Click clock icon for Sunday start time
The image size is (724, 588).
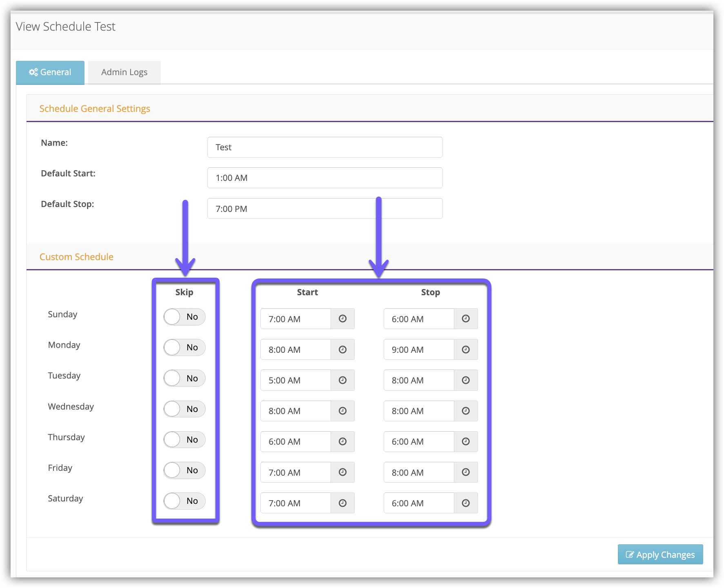(x=342, y=318)
